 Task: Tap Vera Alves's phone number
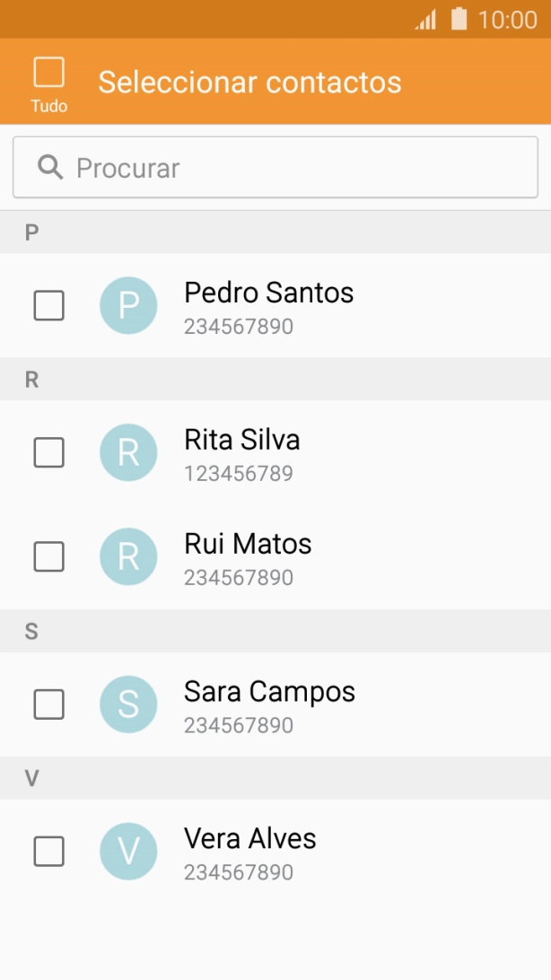point(237,871)
